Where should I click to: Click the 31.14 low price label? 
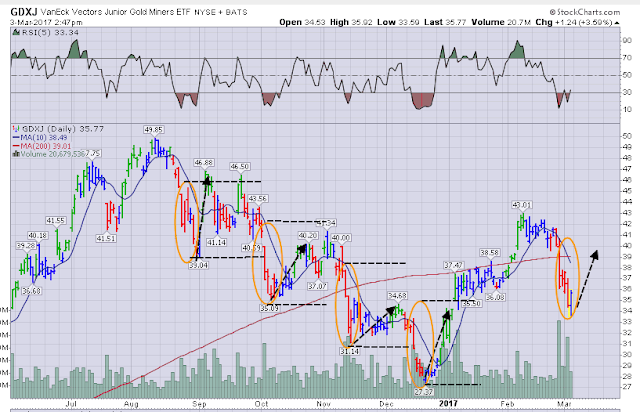click(349, 351)
